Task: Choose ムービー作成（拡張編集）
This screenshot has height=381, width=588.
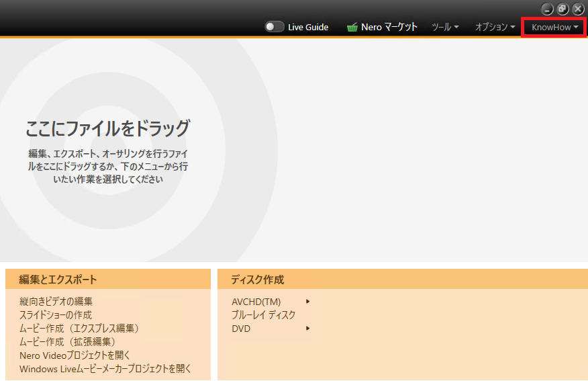Action: [x=68, y=342]
